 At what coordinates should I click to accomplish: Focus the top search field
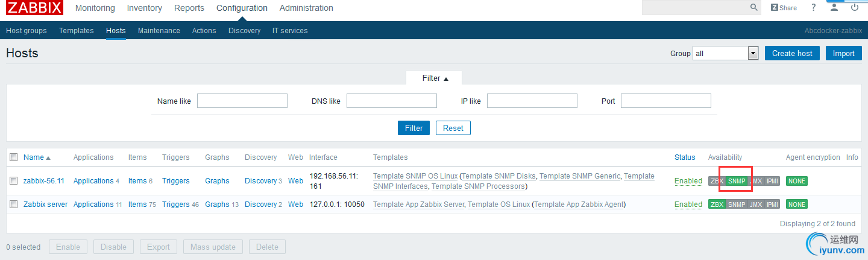[x=696, y=8]
